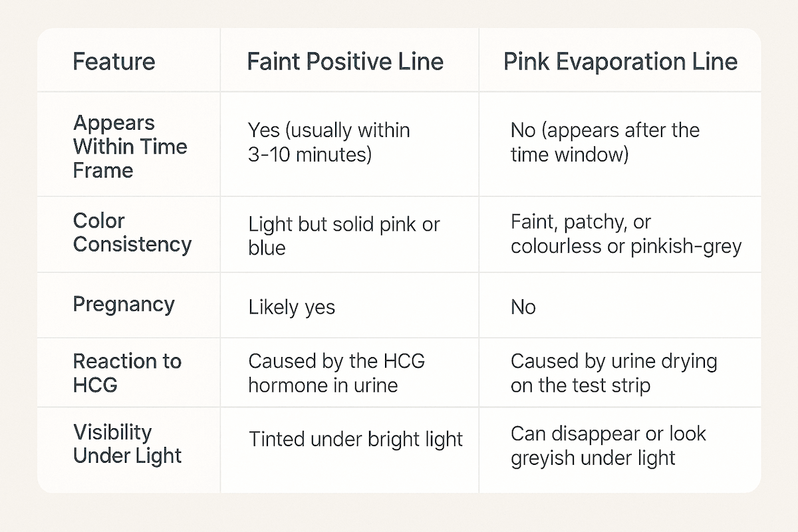Click the Feature column header
The width and height of the screenshot is (798, 532).
114,62
